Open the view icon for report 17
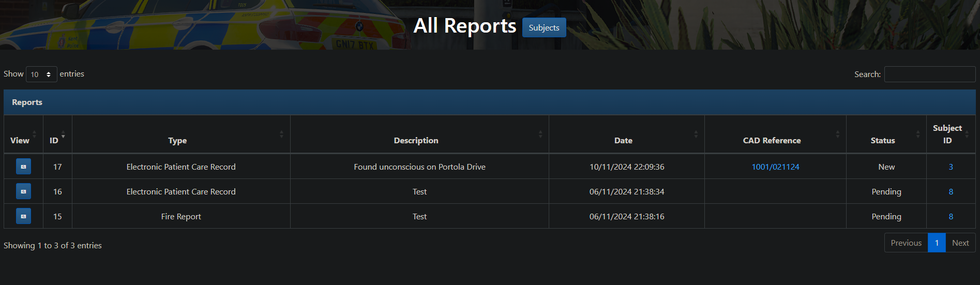980x285 pixels. 23,167
